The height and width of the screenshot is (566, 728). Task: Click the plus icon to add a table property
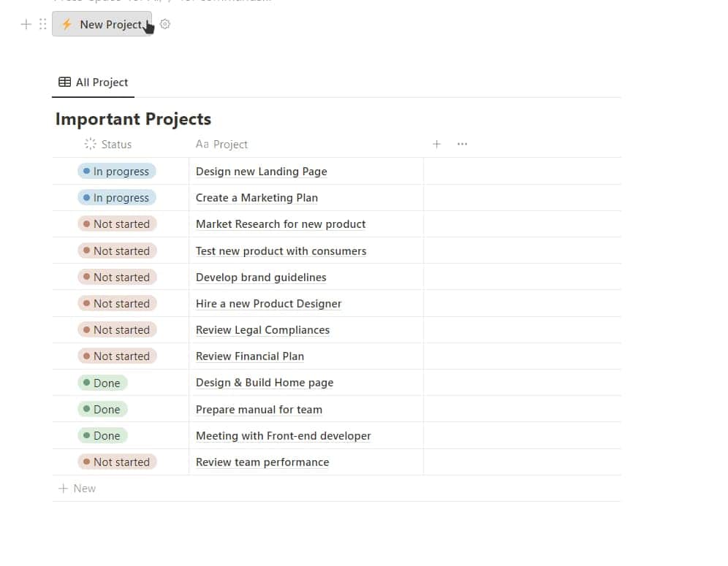click(x=437, y=144)
